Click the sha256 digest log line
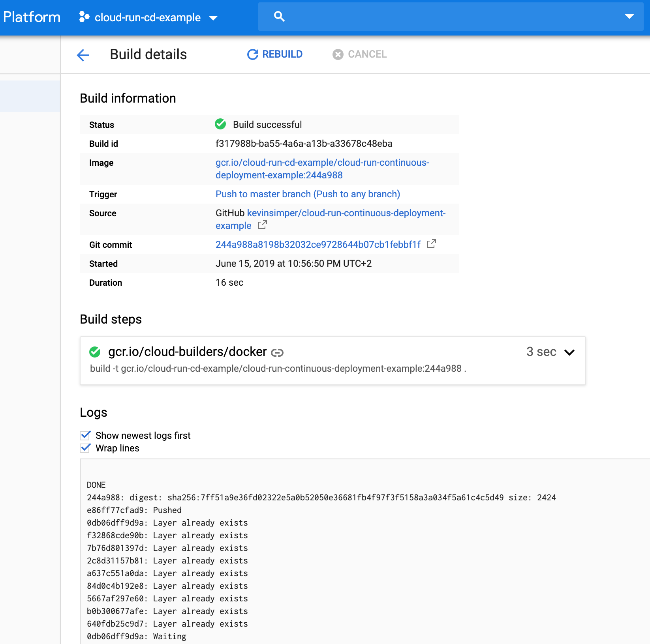The width and height of the screenshot is (650, 644). point(321,498)
